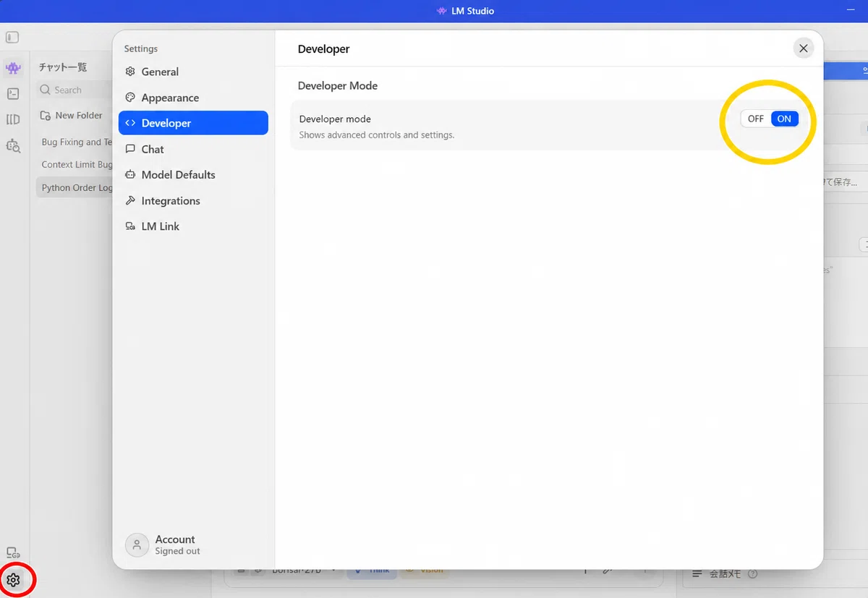Open LM Link settings section

click(x=193, y=226)
